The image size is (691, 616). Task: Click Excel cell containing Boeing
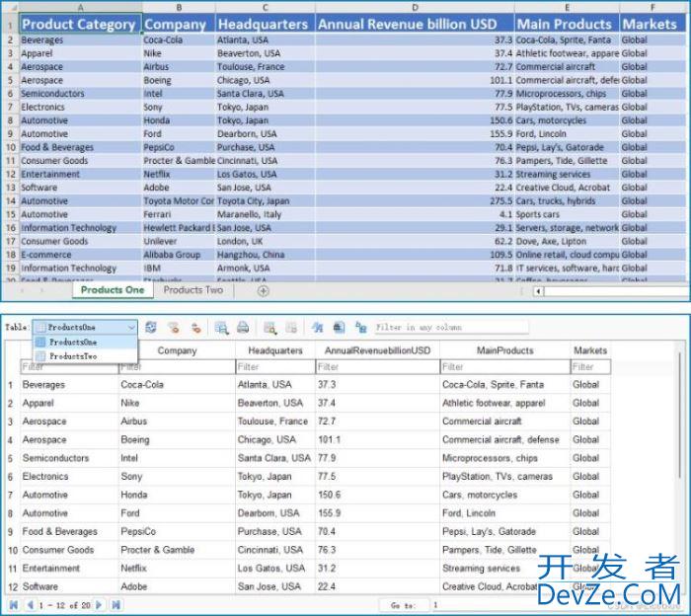click(179, 80)
